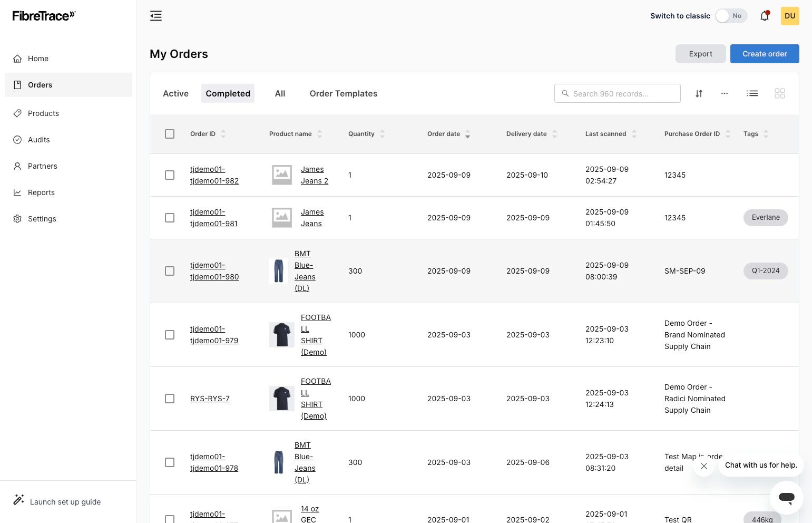
Task: Click the sort orders icon
Action: point(699,93)
